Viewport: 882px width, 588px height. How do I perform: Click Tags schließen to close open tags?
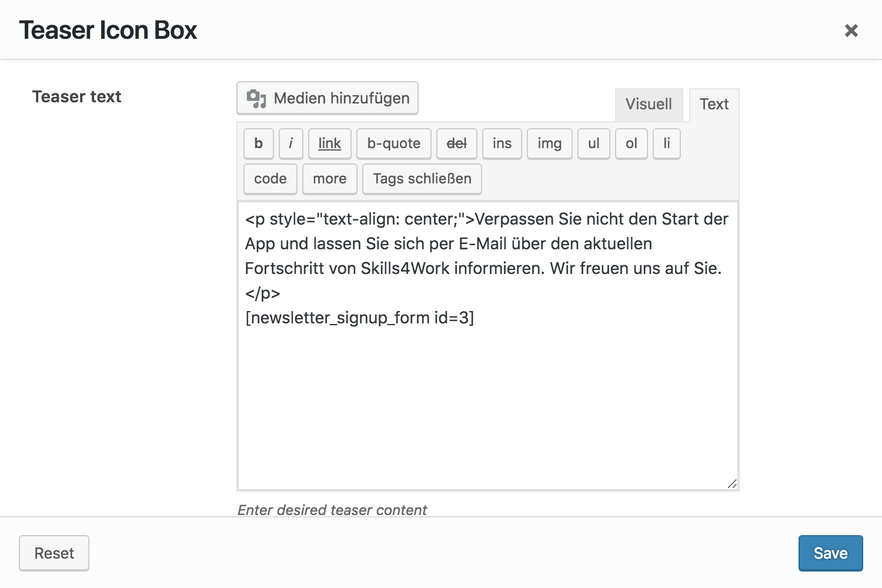pyautogui.click(x=422, y=179)
